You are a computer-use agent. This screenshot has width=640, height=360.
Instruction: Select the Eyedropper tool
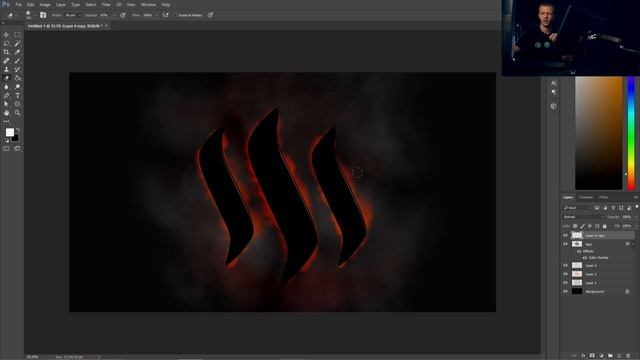[17, 52]
